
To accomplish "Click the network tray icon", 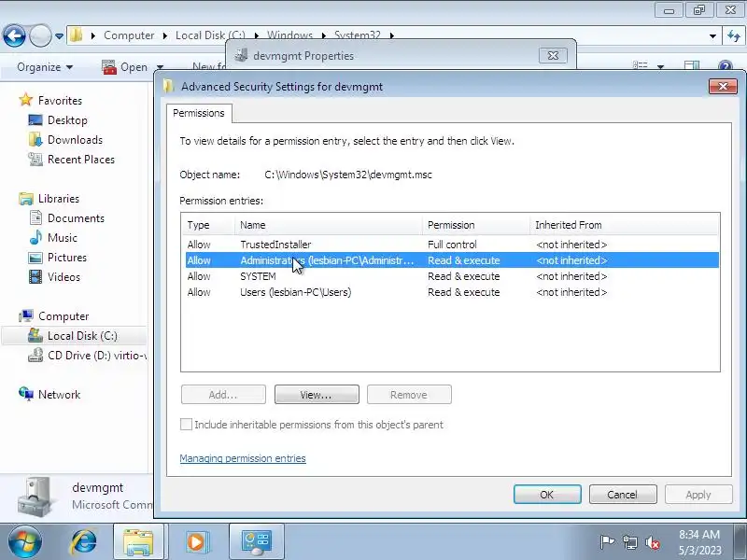I will [x=629, y=542].
